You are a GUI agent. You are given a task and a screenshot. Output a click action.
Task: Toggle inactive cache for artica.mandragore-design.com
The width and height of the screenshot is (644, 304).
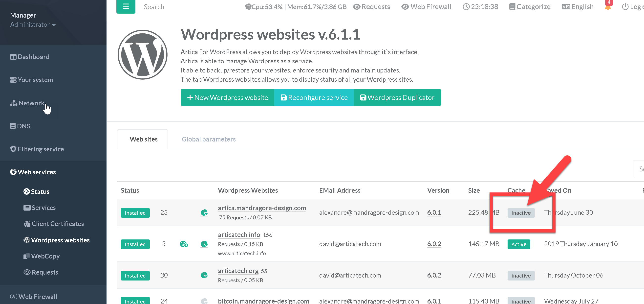(x=521, y=213)
